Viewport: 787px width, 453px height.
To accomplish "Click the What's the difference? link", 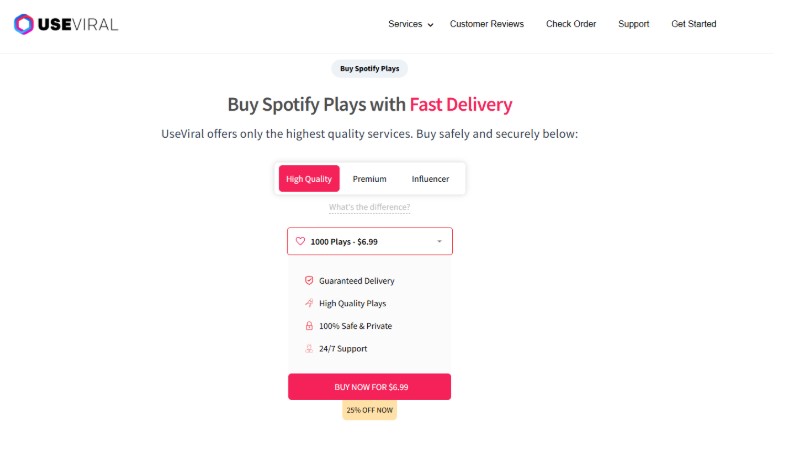I will pyautogui.click(x=369, y=207).
